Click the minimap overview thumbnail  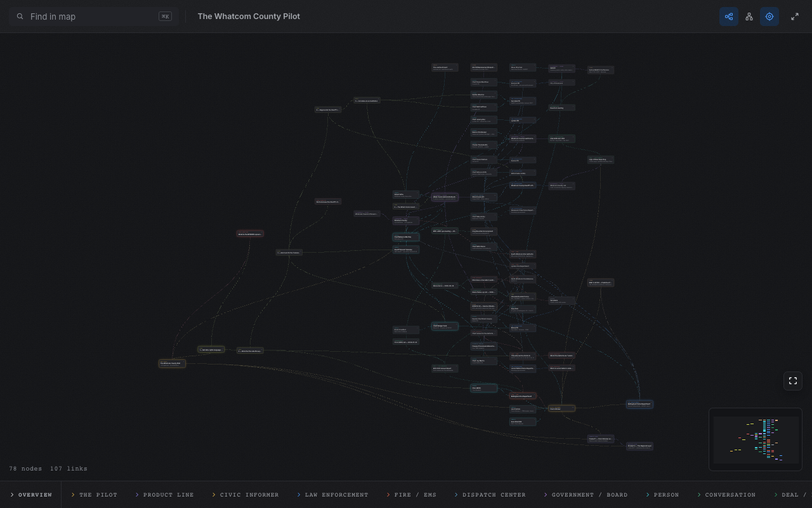(x=756, y=439)
